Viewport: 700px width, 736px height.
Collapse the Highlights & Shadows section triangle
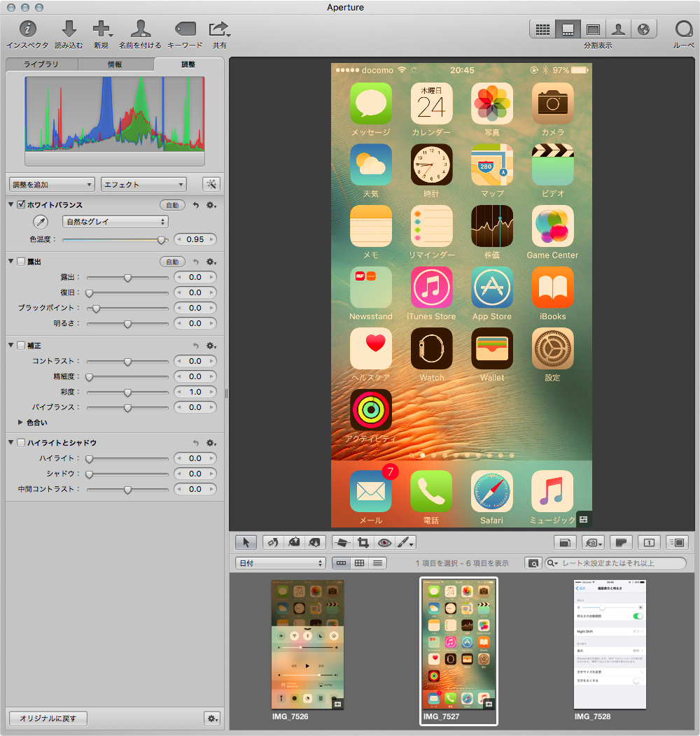[x=10, y=442]
